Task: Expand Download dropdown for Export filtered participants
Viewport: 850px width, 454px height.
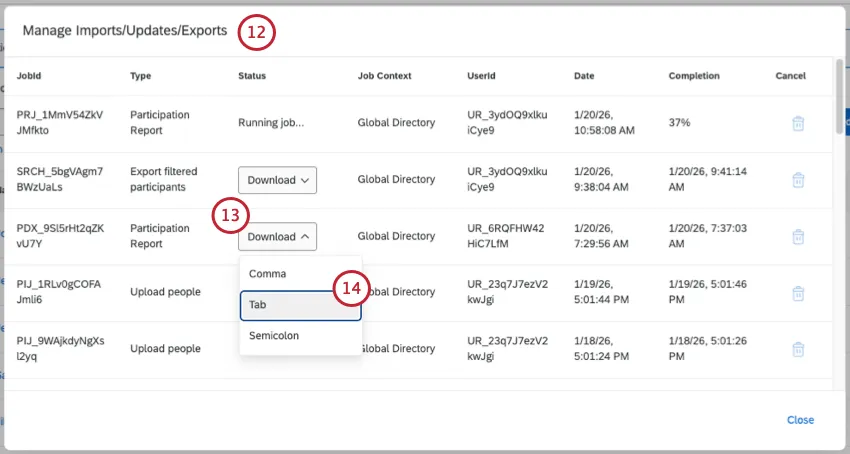Action: tap(277, 180)
